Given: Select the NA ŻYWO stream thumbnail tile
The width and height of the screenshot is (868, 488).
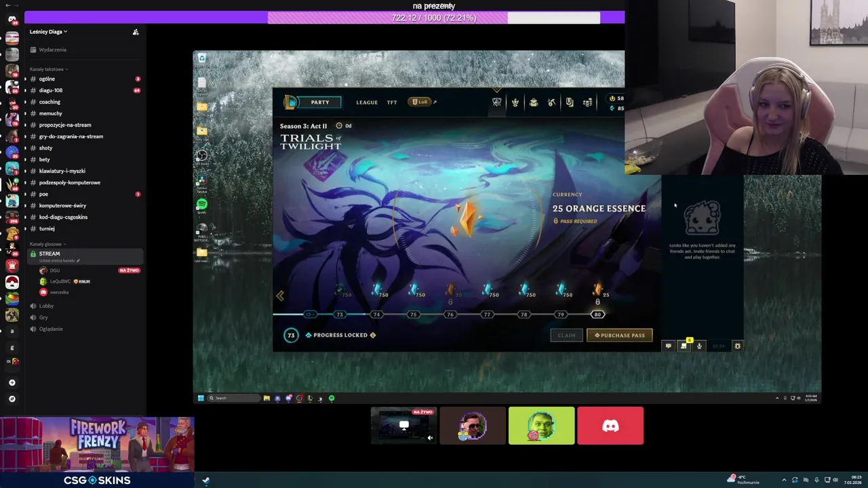Looking at the screenshot, I should click(x=403, y=426).
